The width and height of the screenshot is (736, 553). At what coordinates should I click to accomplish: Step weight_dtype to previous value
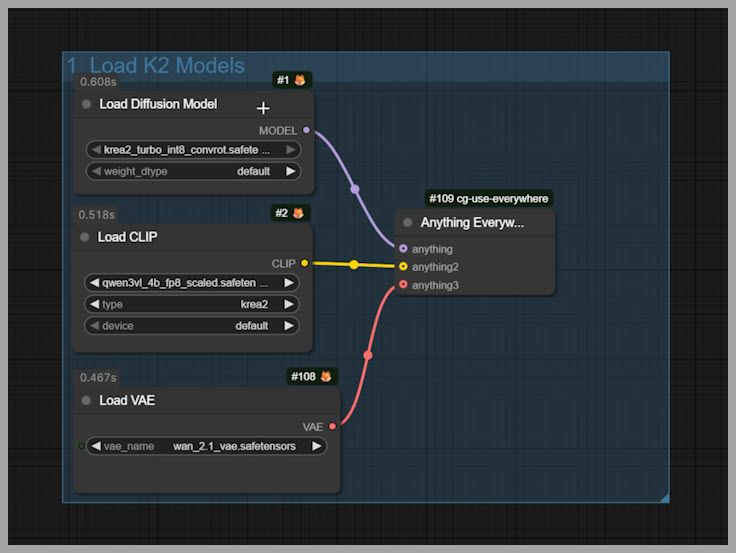(96, 171)
